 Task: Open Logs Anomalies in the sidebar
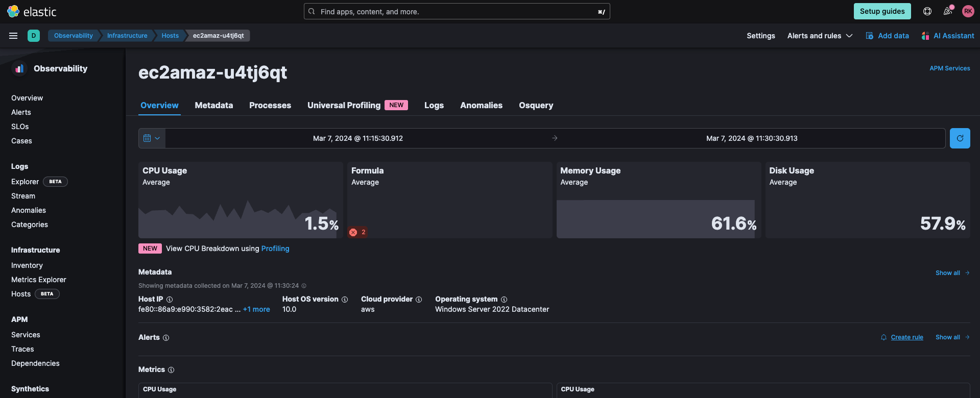click(x=29, y=210)
